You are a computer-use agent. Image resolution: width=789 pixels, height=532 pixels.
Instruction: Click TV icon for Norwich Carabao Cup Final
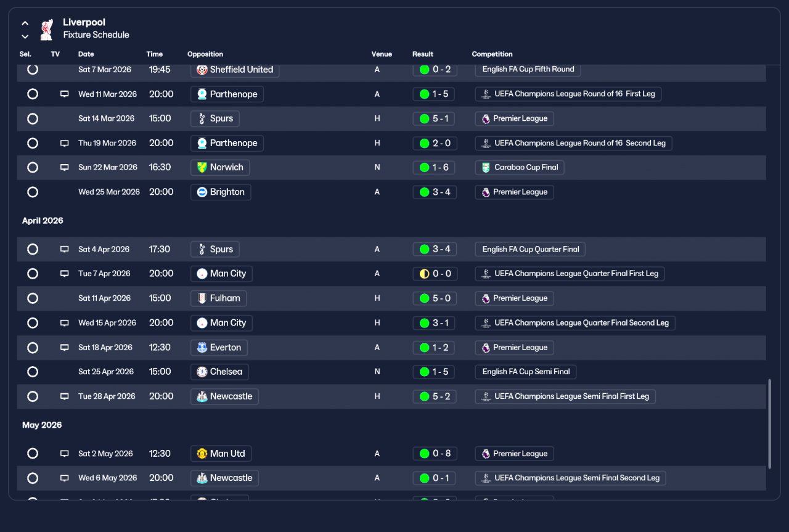[x=64, y=168]
